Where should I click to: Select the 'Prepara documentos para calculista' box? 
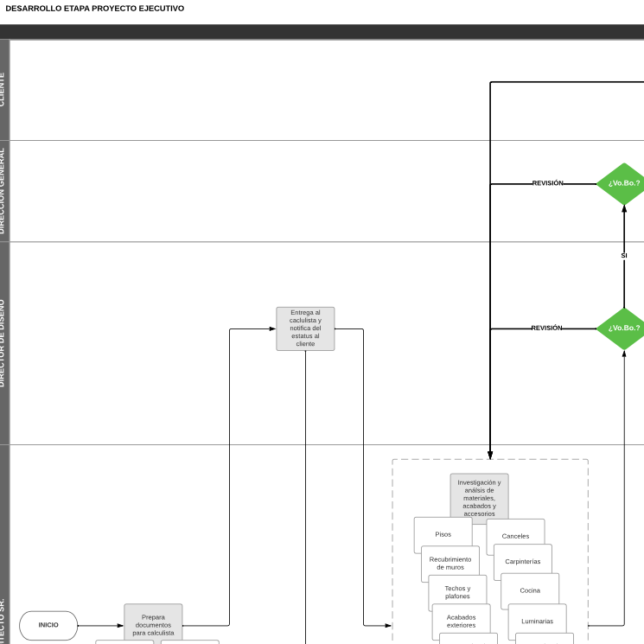tap(153, 623)
